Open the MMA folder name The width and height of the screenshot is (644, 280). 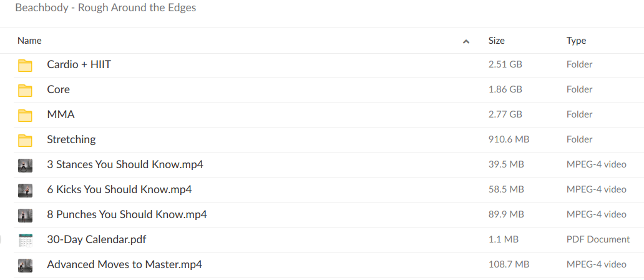coord(61,114)
